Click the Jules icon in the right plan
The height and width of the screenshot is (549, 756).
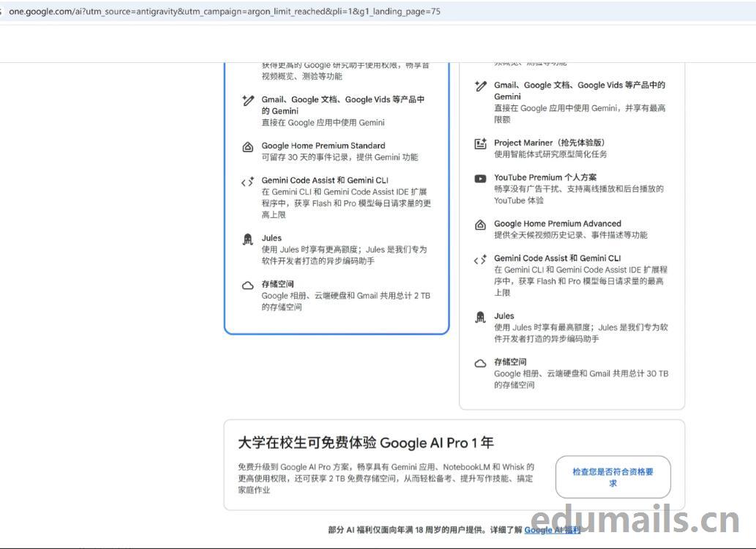pyautogui.click(x=480, y=317)
